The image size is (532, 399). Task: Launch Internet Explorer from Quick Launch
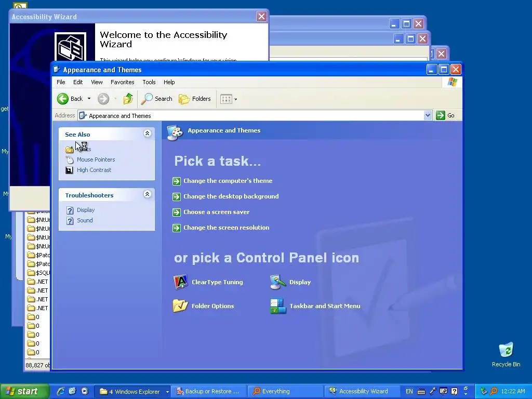point(61,391)
